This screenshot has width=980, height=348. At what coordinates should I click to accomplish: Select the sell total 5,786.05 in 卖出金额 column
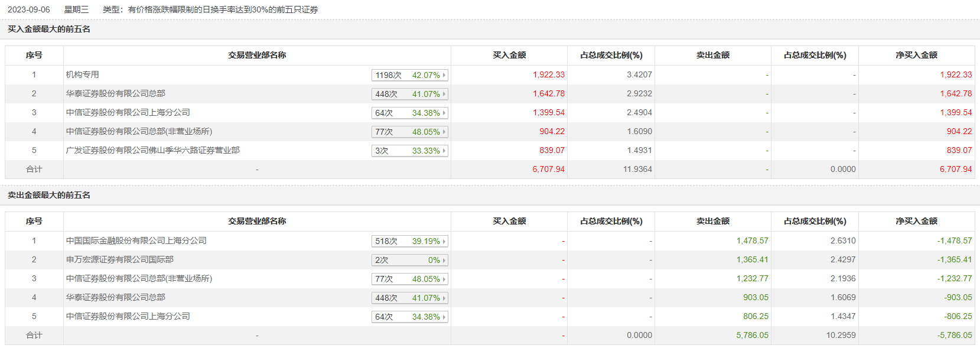pyautogui.click(x=753, y=335)
